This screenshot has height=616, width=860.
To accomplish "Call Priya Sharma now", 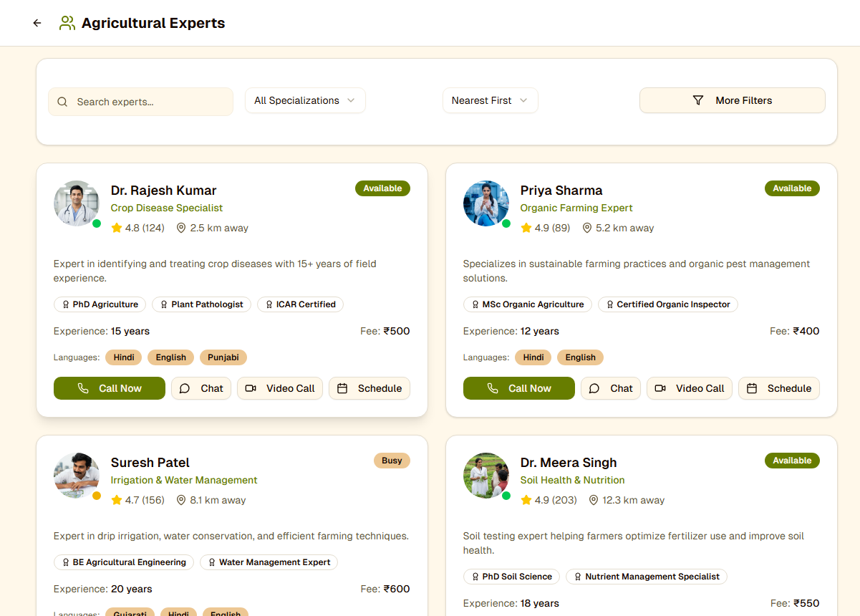I will click(518, 388).
